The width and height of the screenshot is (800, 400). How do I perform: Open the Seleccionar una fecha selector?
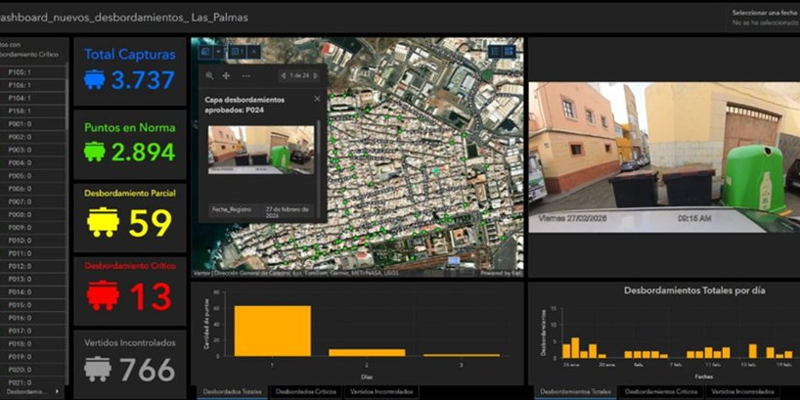763,18
